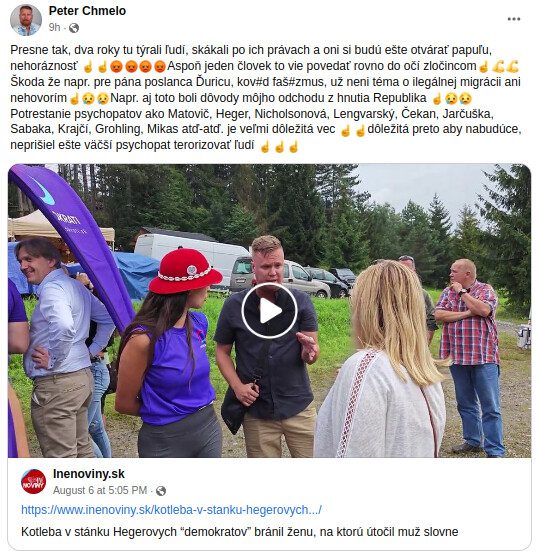Click the Peter Chmelo author name

tap(87, 11)
